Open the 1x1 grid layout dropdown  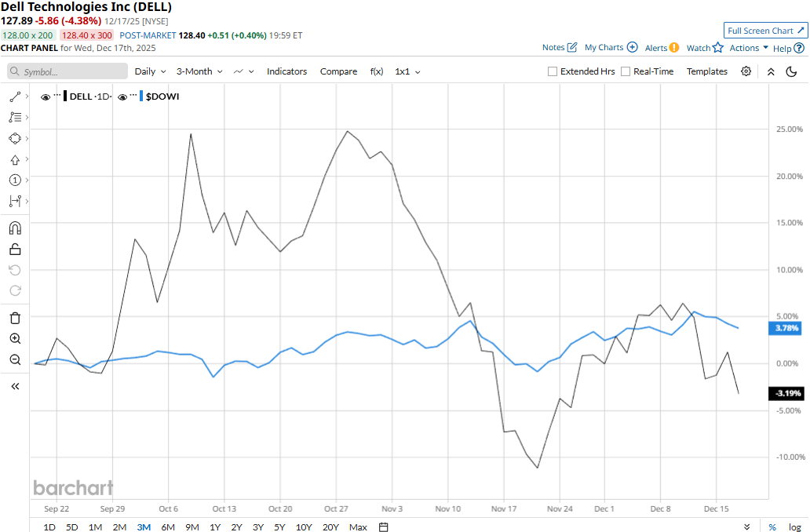click(x=407, y=71)
